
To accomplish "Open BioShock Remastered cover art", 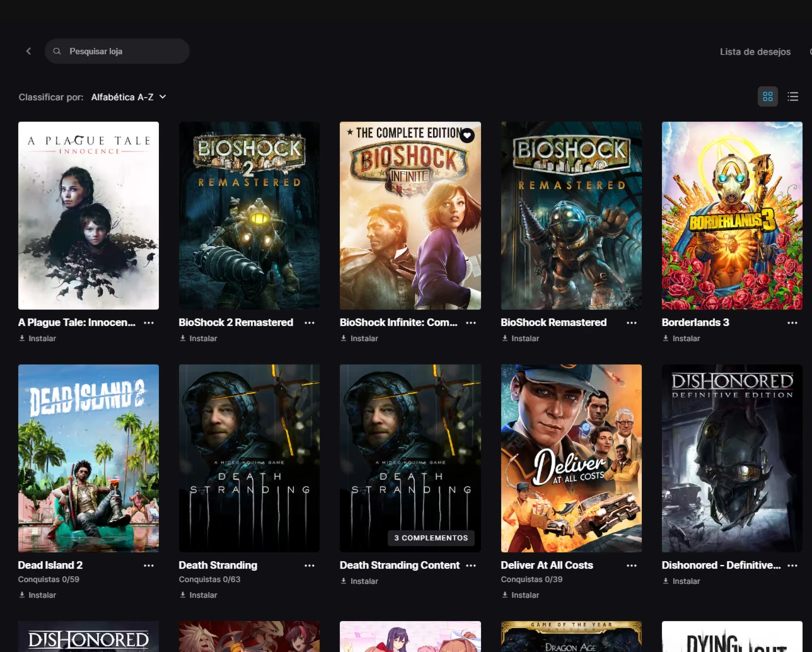I will pos(571,216).
